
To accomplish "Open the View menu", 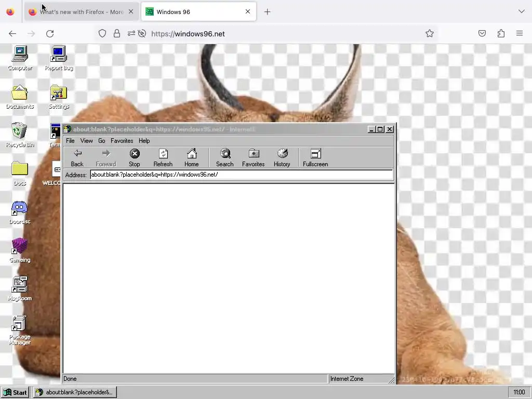I will [87, 141].
